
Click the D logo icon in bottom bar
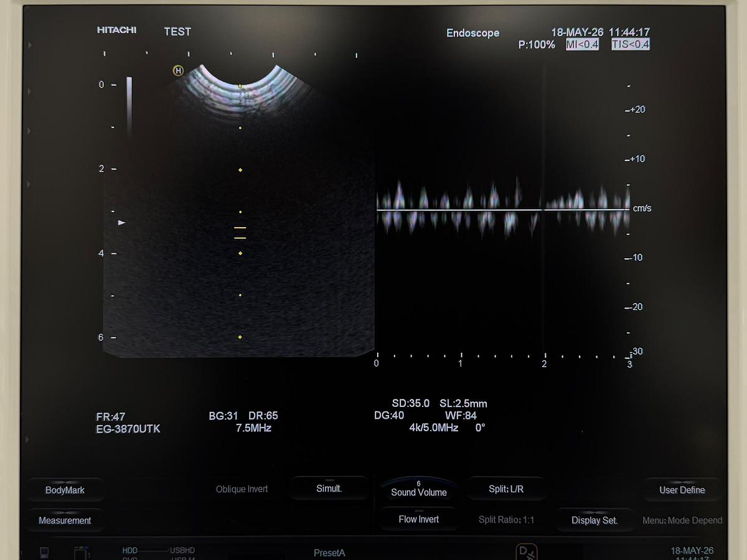tap(527, 551)
